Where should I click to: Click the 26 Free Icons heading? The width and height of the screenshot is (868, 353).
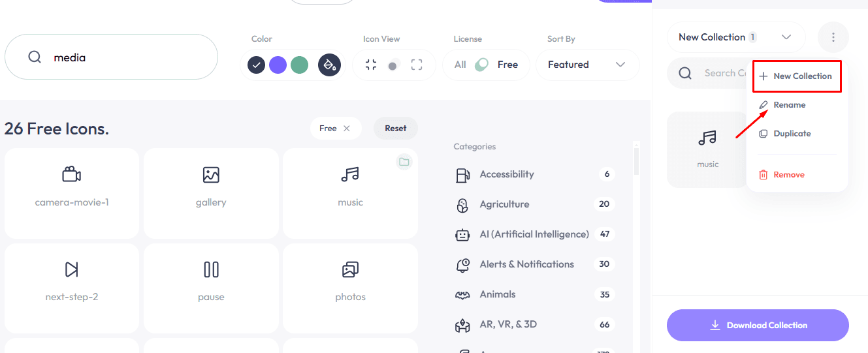click(57, 129)
